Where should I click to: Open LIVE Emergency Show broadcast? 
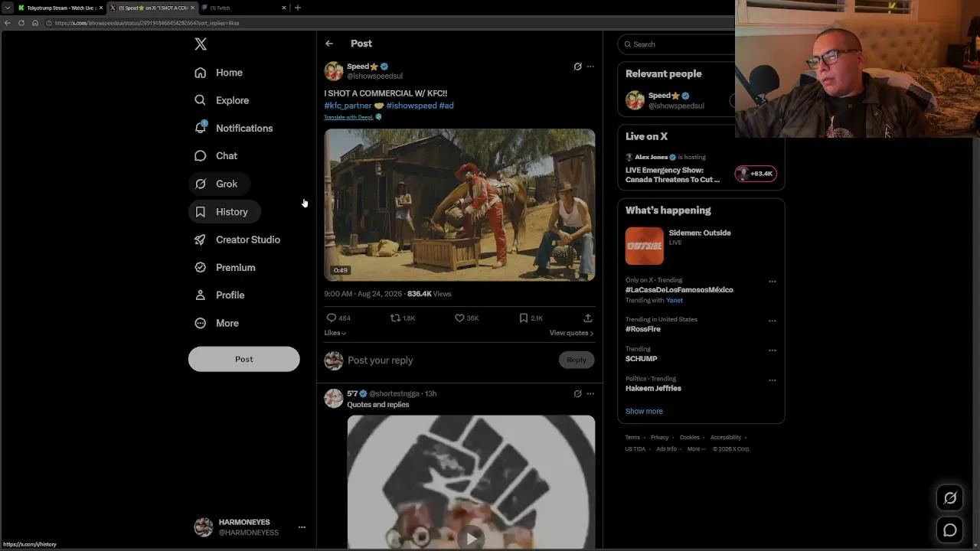[x=672, y=175]
